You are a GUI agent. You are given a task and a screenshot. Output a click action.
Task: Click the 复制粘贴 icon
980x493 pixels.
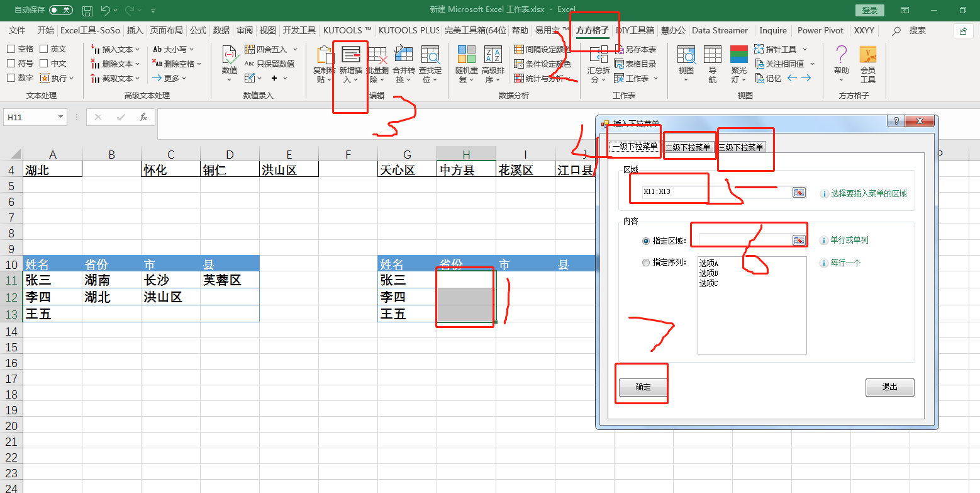pyautogui.click(x=325, y=65)
